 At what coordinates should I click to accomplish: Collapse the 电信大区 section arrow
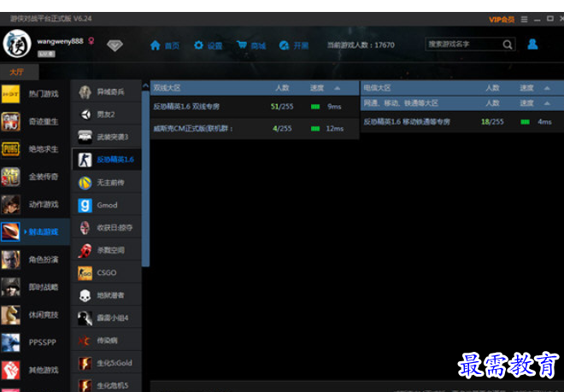(547, 88)
